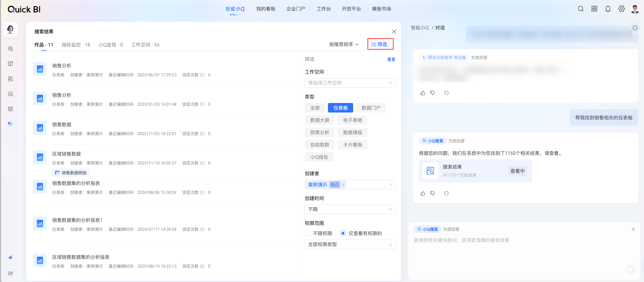This screenshot has height=282, width=644.
Task: Dislike the 拜访分析助手 answer with thumbs down
Action: [432, 93]
